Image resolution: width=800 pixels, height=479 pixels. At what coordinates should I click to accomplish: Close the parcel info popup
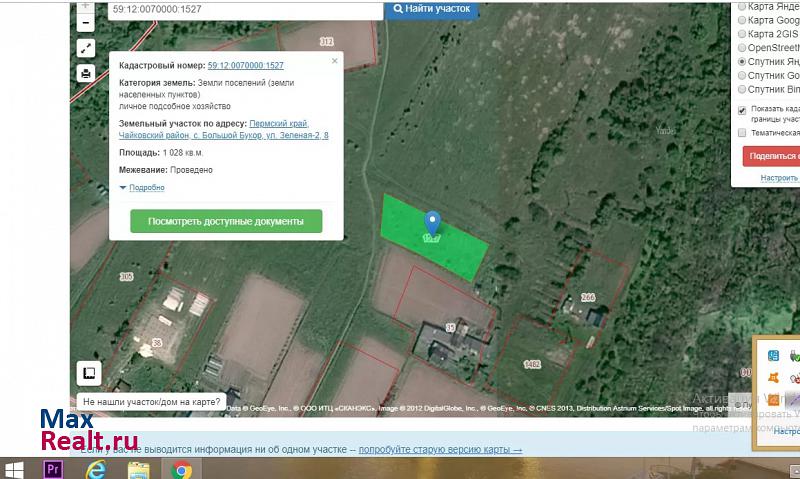pyautogui.click(x=335, y=61)
